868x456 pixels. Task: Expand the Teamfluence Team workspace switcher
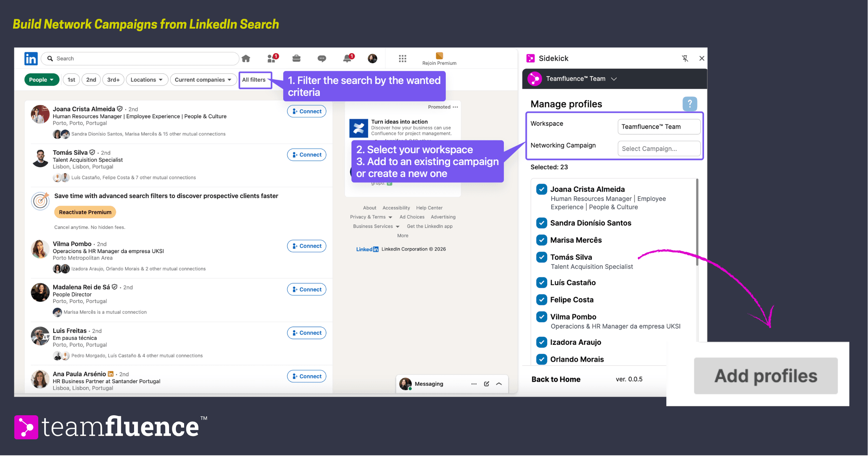pos(614,79)
